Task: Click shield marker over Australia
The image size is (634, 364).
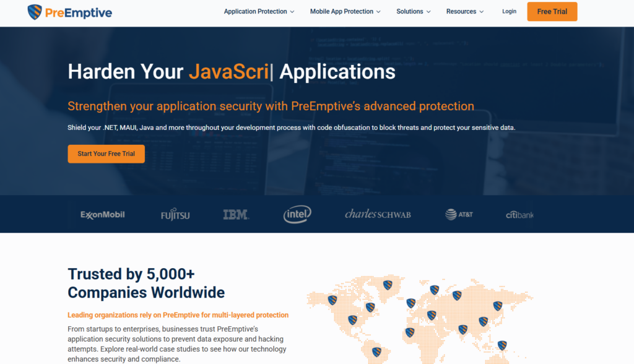Action: click(x=502, y=345)
